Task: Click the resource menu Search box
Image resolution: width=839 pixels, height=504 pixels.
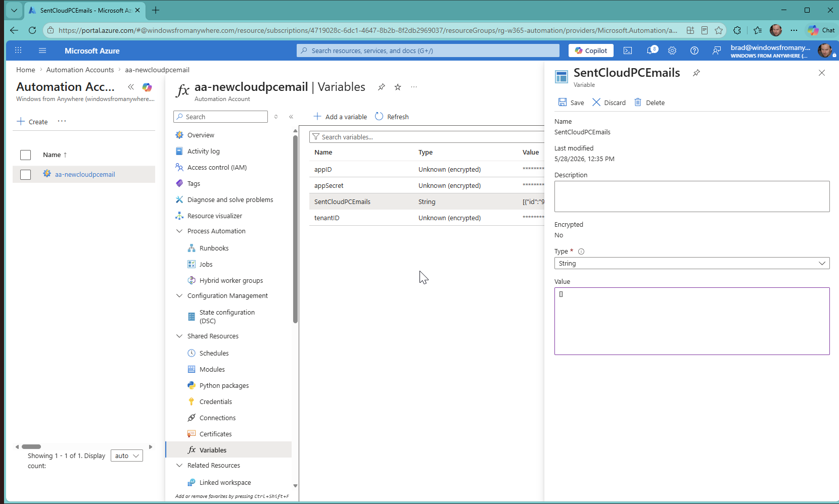Action: click(220, 117)
